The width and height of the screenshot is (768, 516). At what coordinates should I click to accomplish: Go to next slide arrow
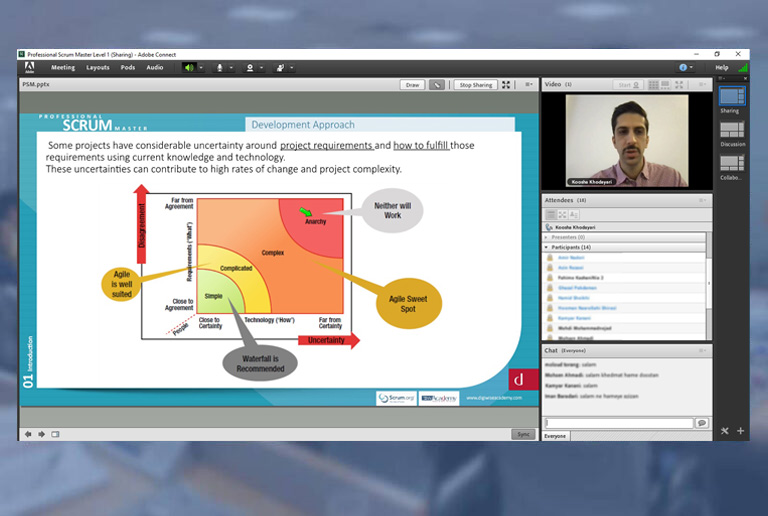click(42, 434)
